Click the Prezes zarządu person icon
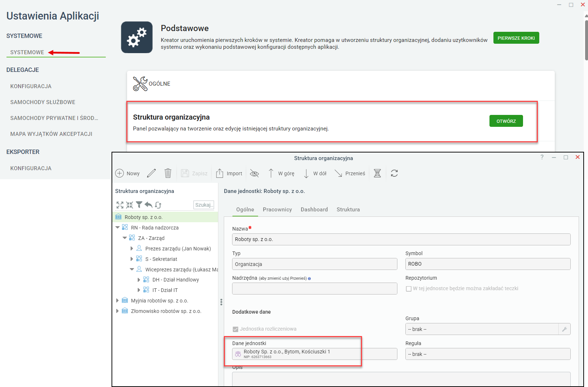588x387 pixels. coord(139,248)
